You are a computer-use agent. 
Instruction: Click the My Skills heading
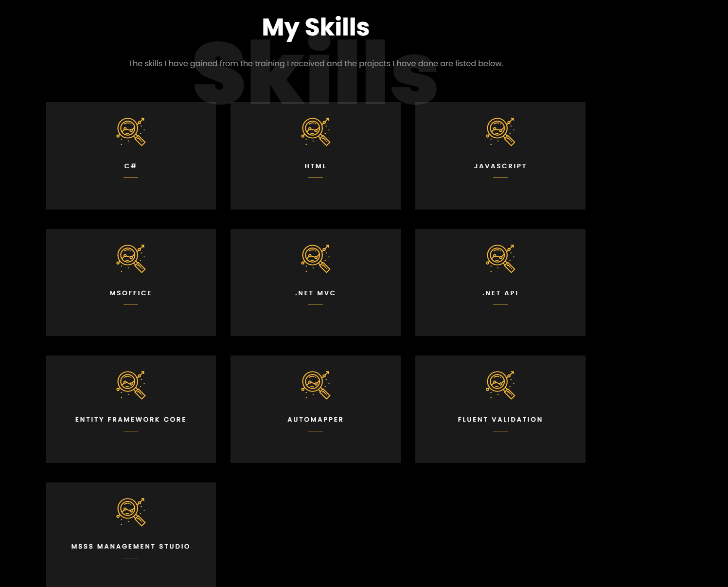(x=315, y=27)
